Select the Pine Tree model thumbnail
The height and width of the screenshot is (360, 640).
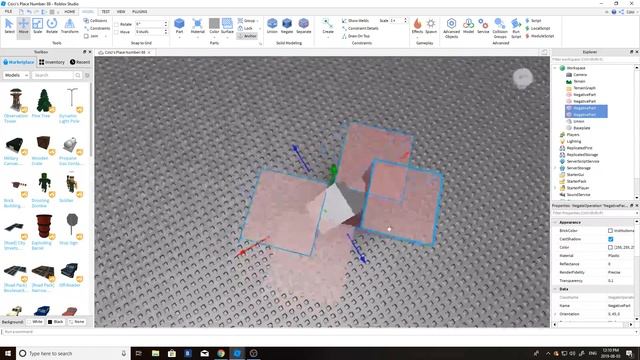(x=44, y=101)
